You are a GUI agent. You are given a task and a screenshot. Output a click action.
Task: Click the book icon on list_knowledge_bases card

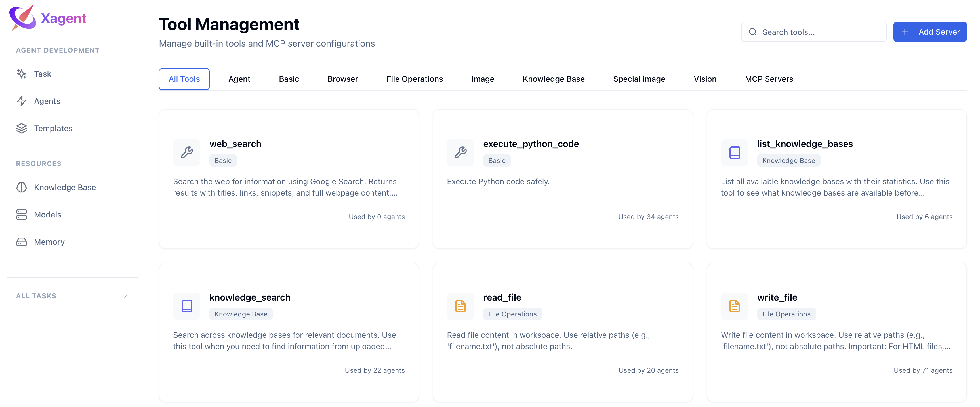click(x=734, y=152)
